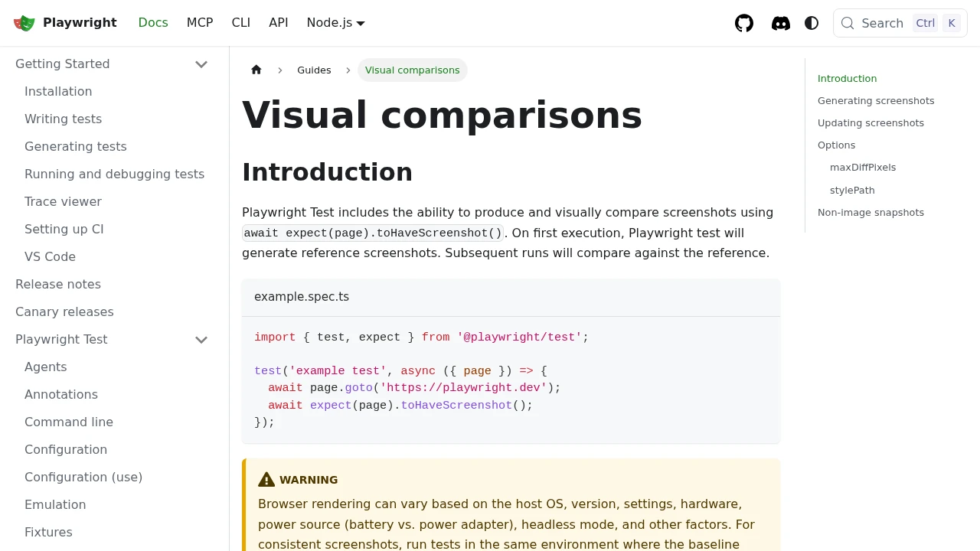
Task: Click the 'https://playwright.dev' string in code
Action: [463, 388]
